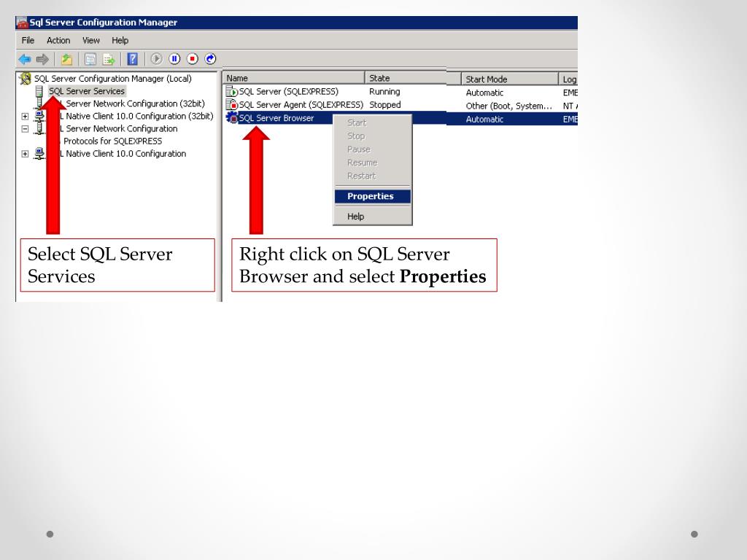This screenshot has height=560, width=747.
Task: Click the Export List toolbar icon
Action: pos(109,59)
